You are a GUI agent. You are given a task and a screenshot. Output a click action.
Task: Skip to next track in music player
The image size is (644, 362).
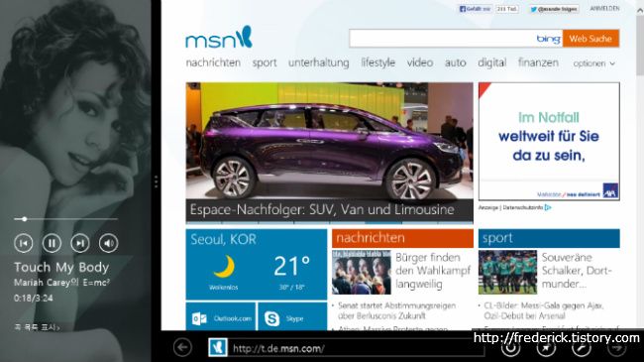pos(80,243)
